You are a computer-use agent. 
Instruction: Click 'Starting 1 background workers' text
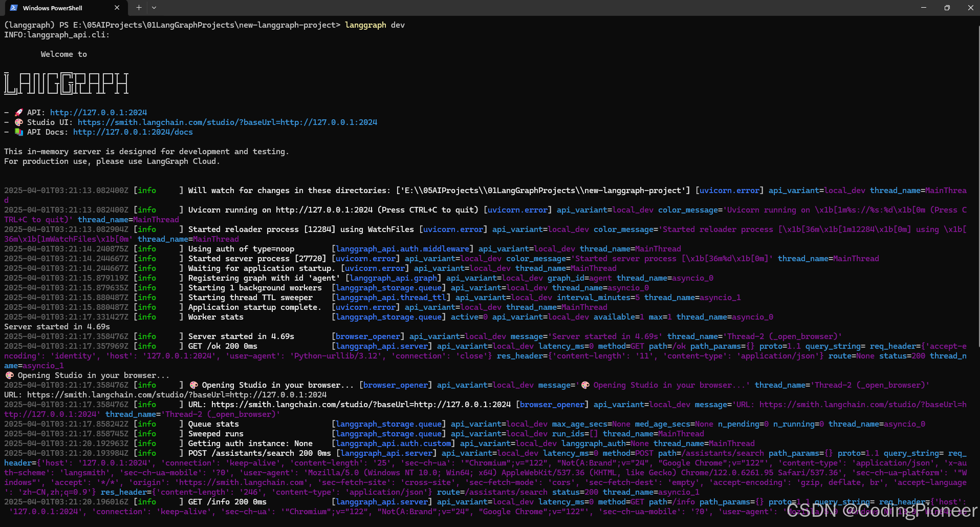255,288
